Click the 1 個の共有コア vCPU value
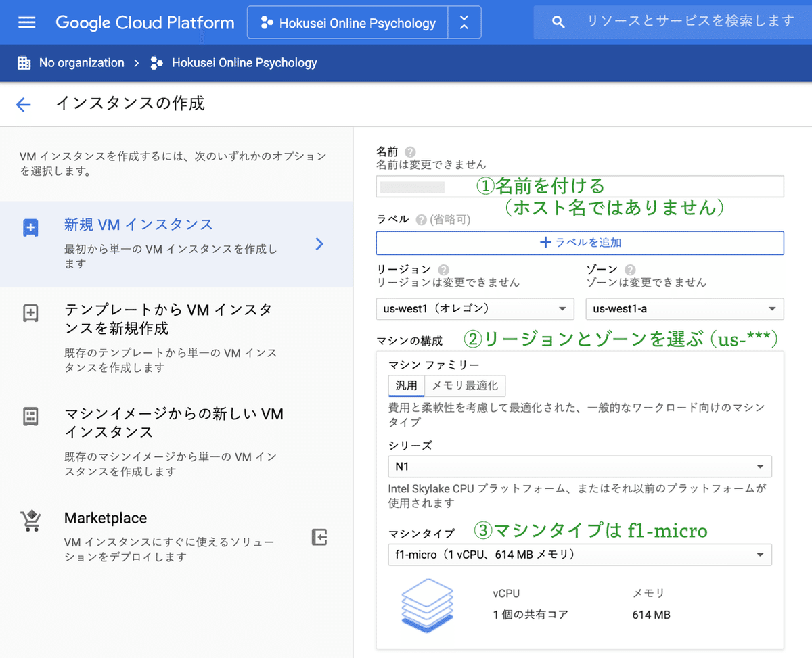This screenshot has width=812, height=658. [531, 615]
